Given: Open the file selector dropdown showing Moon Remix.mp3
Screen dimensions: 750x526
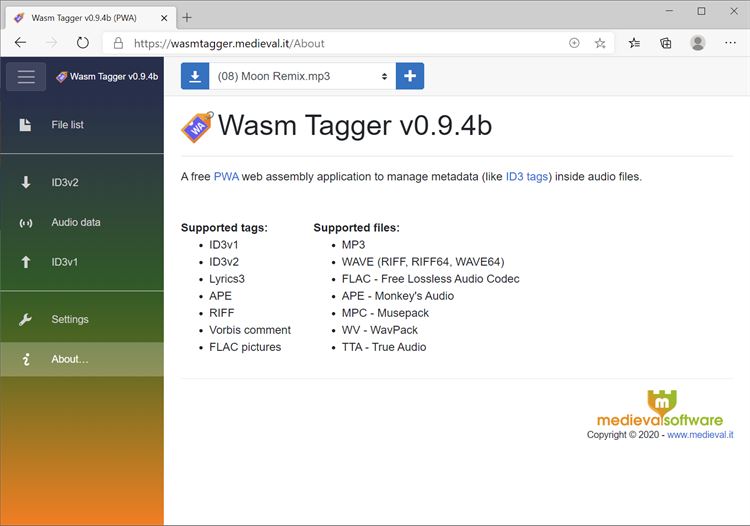Looking at the screenshot, I should click(302, 76).
